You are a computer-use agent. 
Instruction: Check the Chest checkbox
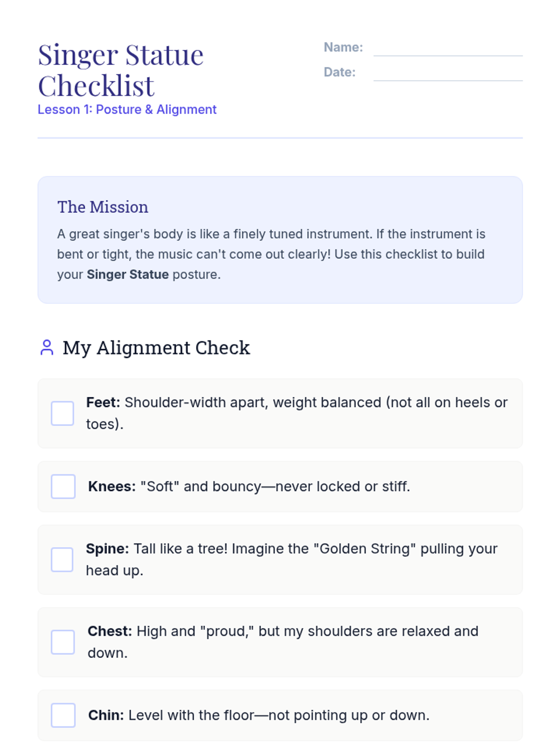[x=63, y=642]
